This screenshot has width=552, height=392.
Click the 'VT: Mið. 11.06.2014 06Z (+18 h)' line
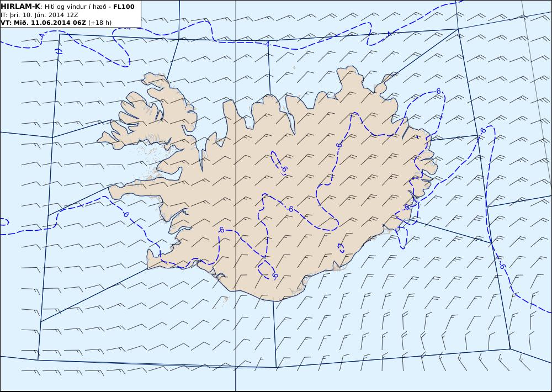tap(56, 23)
